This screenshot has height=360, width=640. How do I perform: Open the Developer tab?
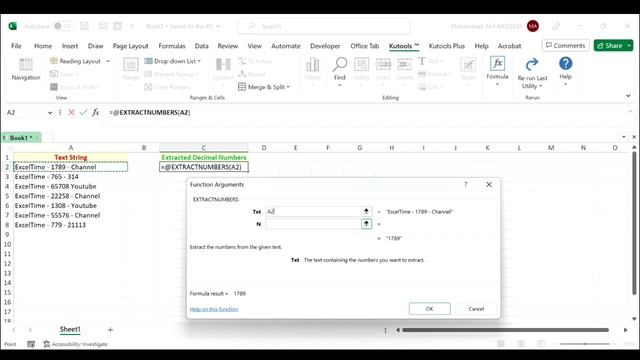click(325, 46)
